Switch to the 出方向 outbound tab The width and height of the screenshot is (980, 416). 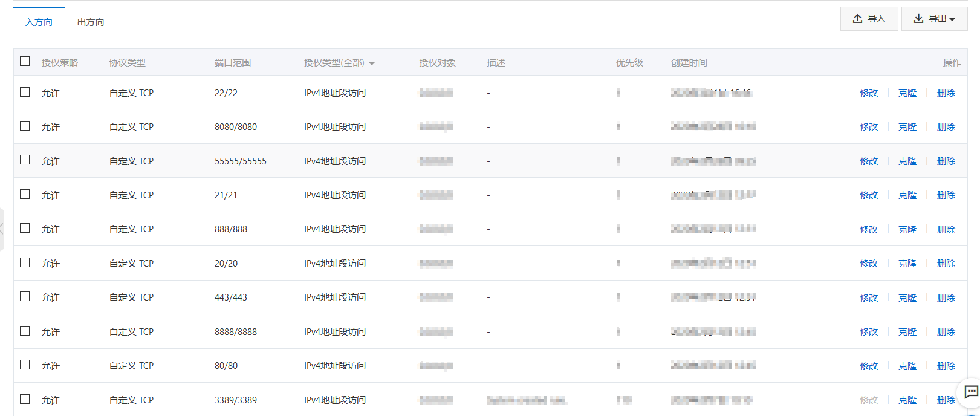(x=91, y=22)
